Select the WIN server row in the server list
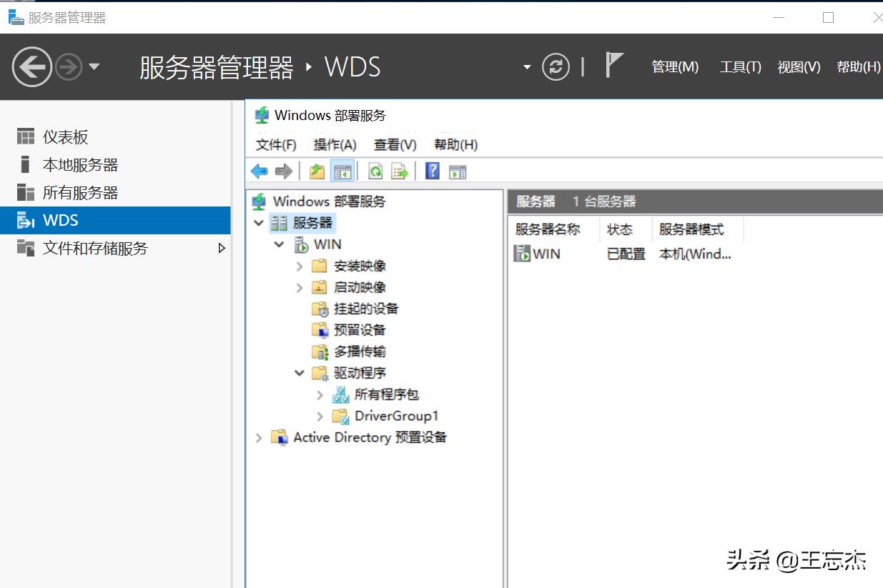The width and height of the screenshot is (883, 588). (x=543, y=254)
